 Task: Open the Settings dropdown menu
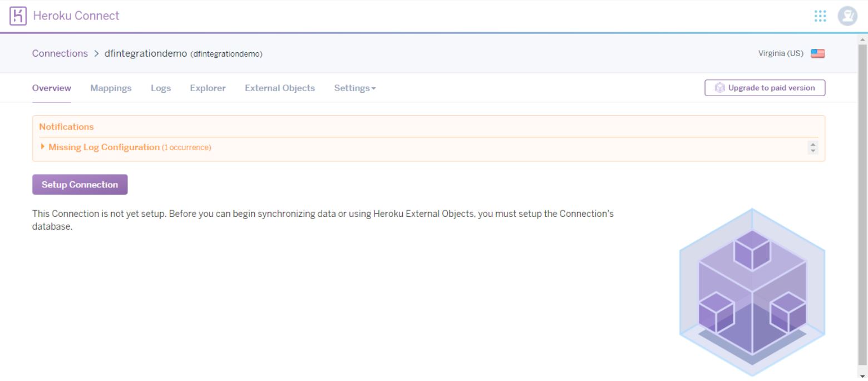pyautogui.click(x=354, y=88)
